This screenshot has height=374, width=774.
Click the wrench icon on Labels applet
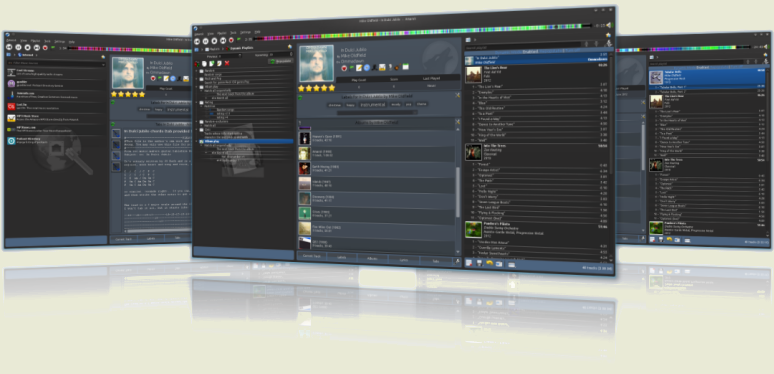[x=458, y=95]
